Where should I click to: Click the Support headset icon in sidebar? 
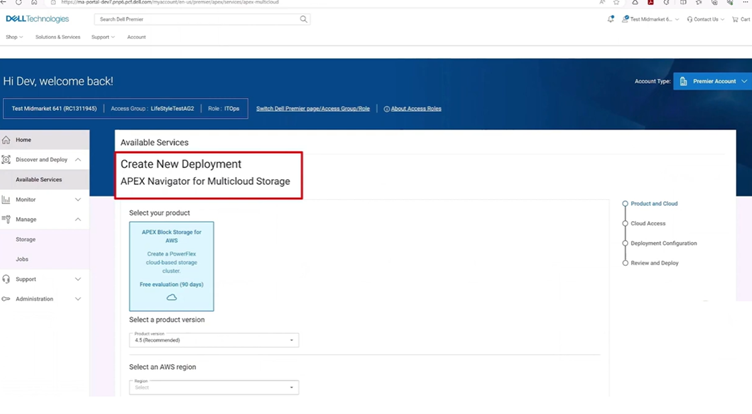click(7, 279)
